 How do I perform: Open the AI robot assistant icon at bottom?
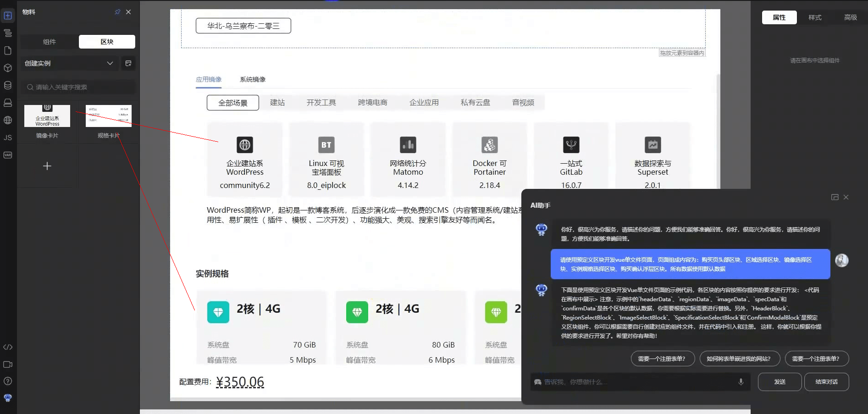[7, 397]
